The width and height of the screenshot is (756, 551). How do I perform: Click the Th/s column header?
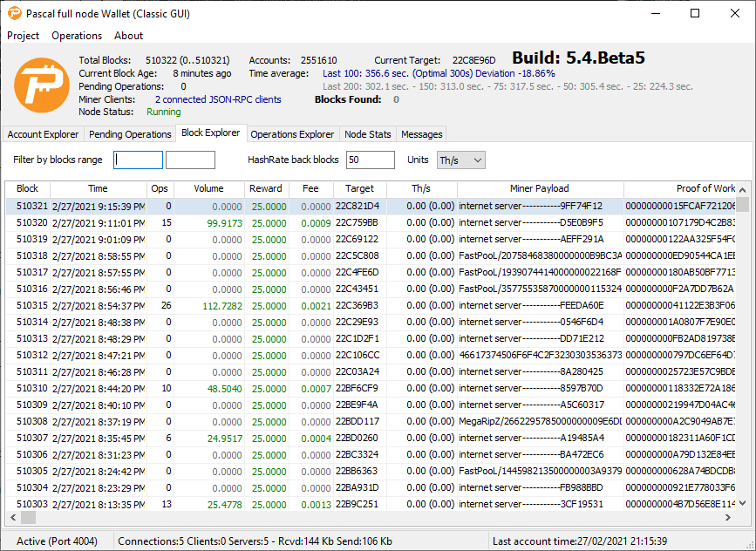coord(421,188)
